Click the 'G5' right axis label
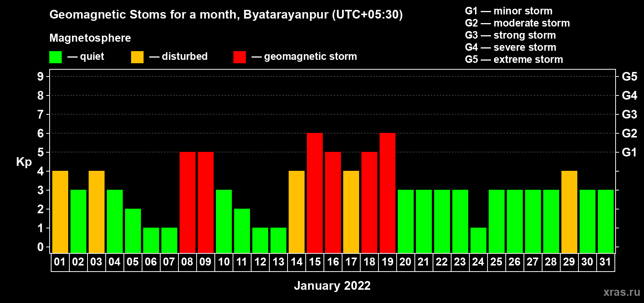644x303 pixels. click(x=629, y=77)
